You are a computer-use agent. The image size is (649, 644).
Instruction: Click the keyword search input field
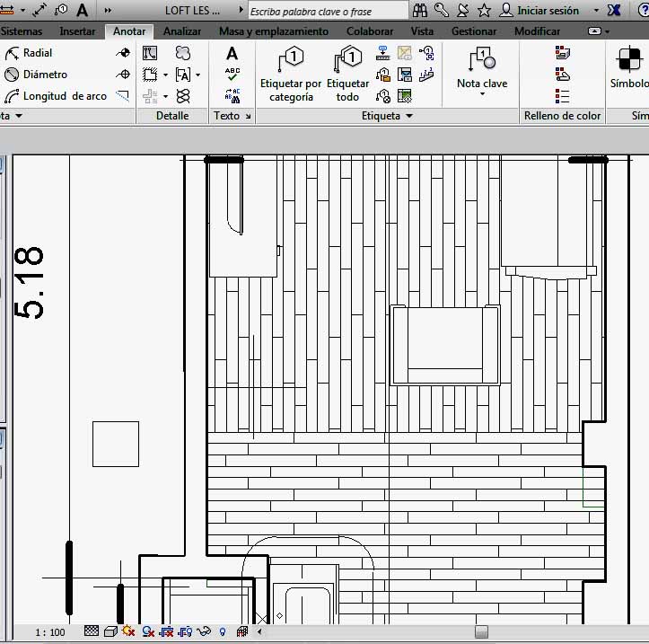pos(327,12)
